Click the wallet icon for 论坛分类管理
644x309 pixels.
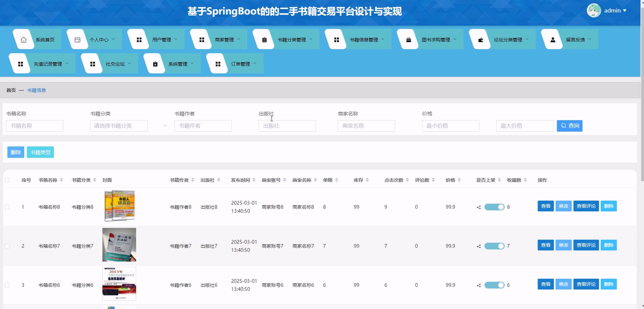481,40
